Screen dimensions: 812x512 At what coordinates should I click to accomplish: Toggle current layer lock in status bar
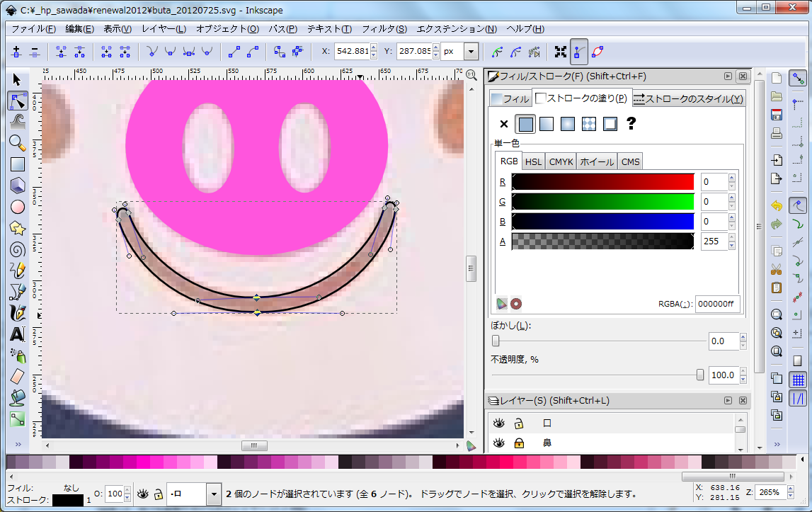159,494
